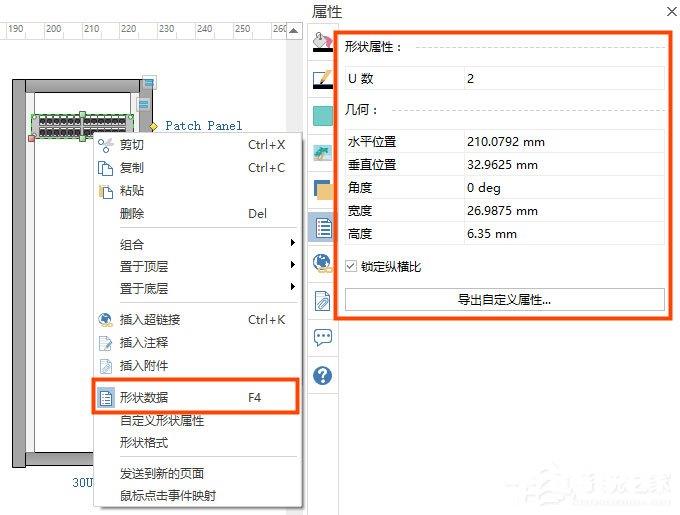The height and width of the screenshot is (515, 680).
Task: Click the canvas scroll up arrow
Action: pos(294,30)
